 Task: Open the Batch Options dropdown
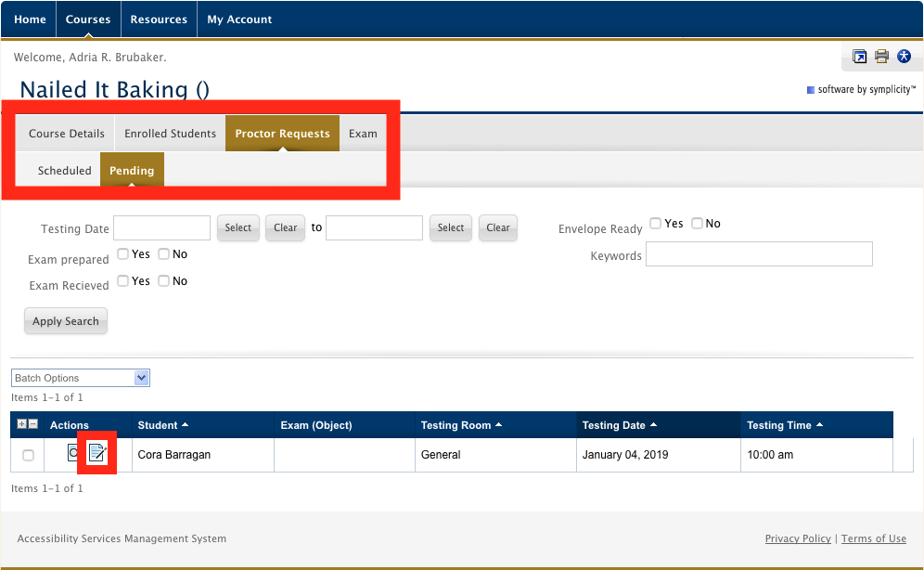click(80, 378)
